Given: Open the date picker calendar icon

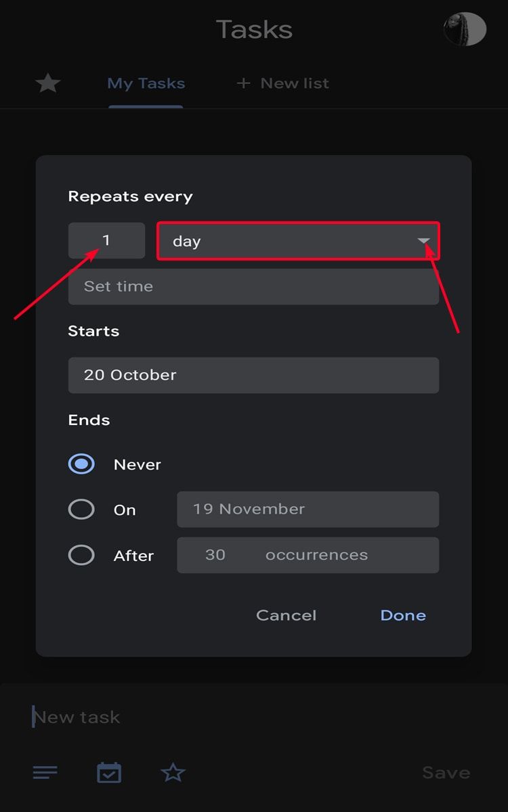Looking at the screenshot, I should [x=109, y=771].
